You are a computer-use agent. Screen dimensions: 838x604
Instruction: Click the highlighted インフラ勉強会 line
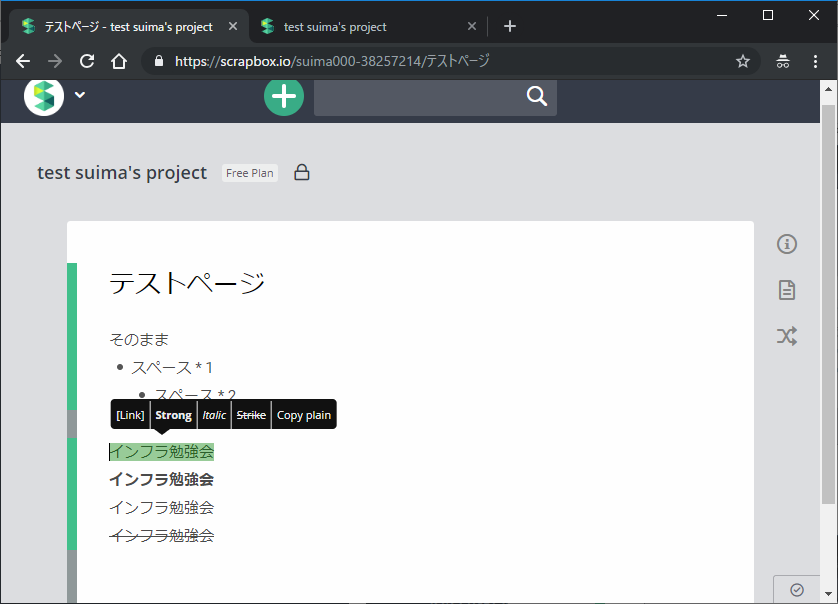coord(161,452)
